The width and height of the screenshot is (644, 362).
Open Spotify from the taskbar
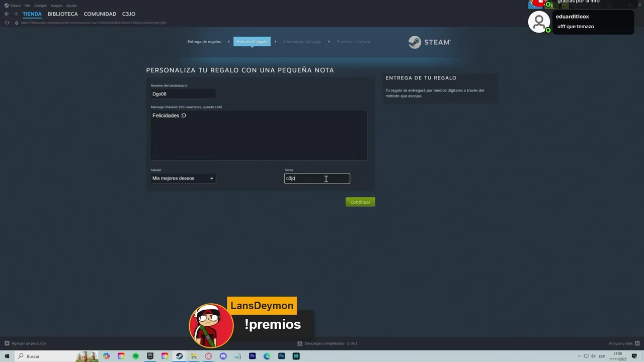pos(136,356)
